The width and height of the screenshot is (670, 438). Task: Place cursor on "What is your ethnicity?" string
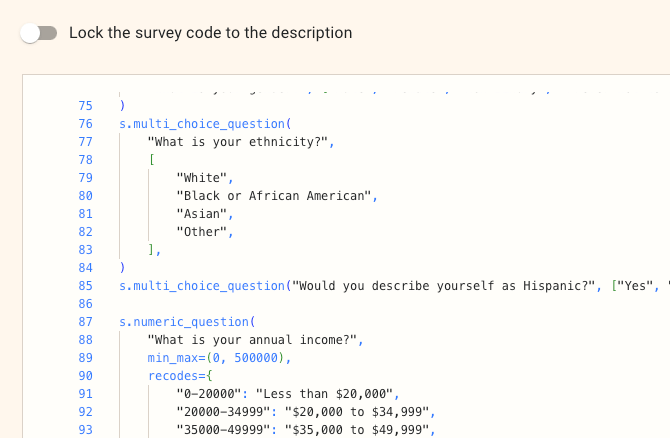(x=239, y=142)
